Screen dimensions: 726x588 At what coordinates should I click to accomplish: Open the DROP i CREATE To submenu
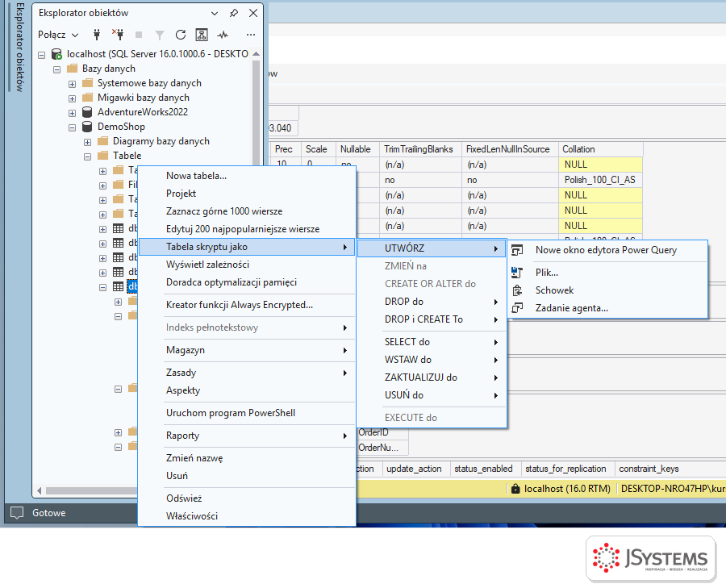coord(432,319)
